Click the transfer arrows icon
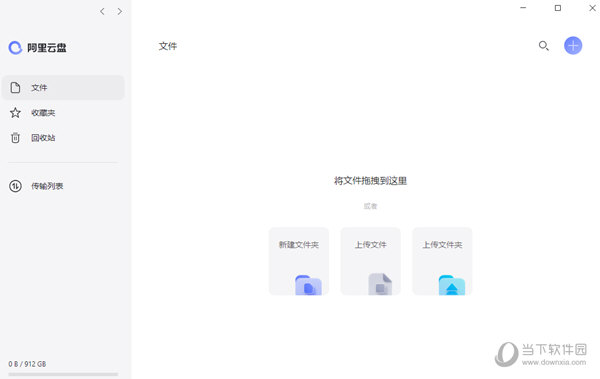The image size is (600, 379). [x=15, y=186]
